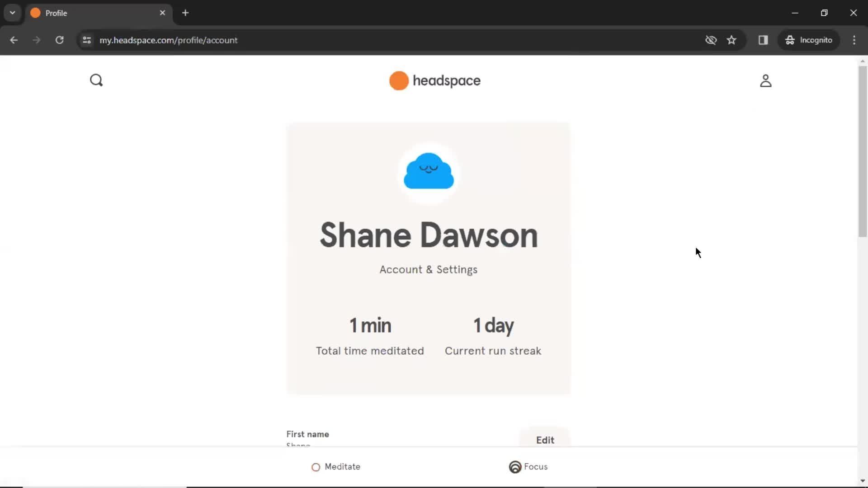Click the Meditate radio button

(x=316, y=467)
